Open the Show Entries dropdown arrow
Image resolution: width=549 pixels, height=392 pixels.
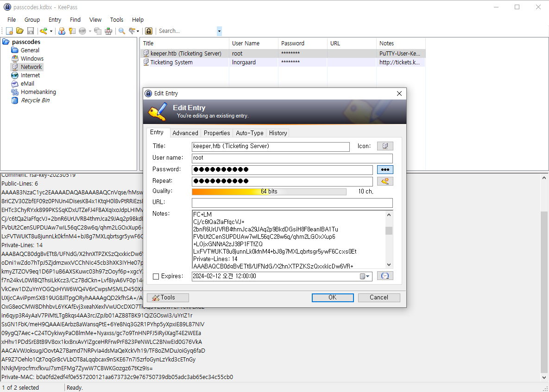(138, 31)
